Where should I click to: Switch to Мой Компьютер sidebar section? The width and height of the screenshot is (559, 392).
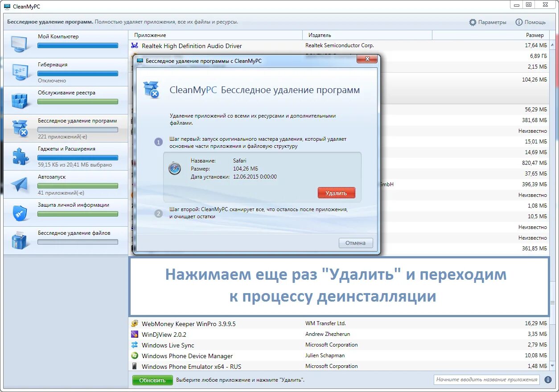(66, 44)
